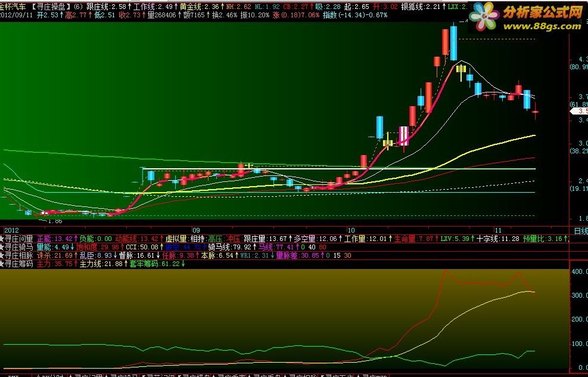Click the 工作线:2.49 header value
The image size is (588, 377).
(x=153, y=7)
